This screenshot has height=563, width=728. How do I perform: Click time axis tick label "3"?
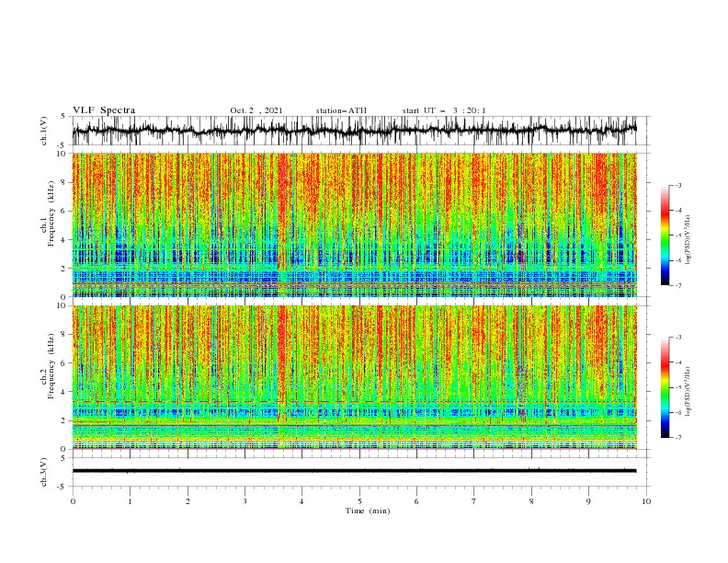[245, 501]
